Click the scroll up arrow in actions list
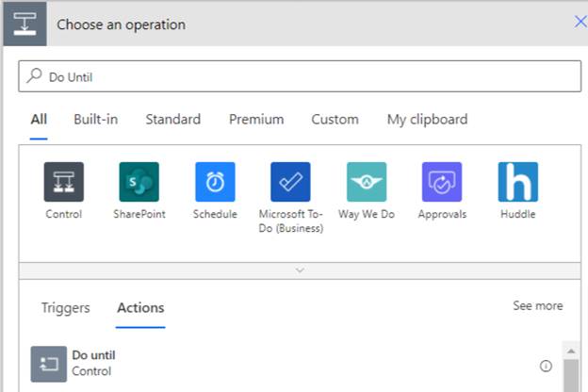This screenshot has width=588, height=392. (x=571, y=351)
